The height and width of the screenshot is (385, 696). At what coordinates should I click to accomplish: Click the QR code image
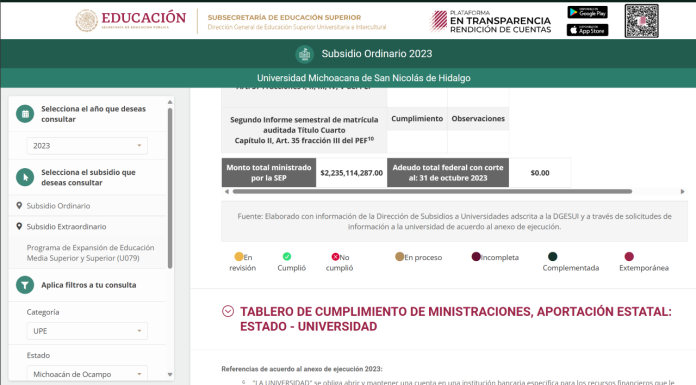pyautogui.click(x=641, y=21)
